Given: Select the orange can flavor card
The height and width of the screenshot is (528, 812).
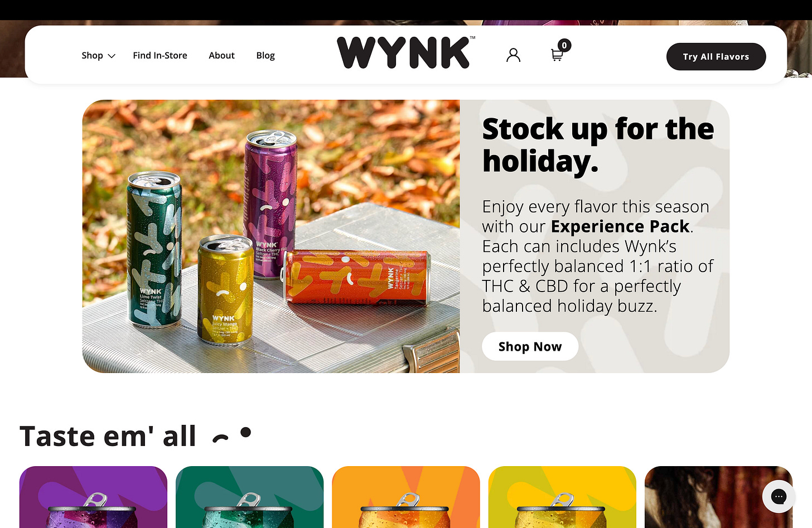Looking at the screenshot, I should point(406,497).
